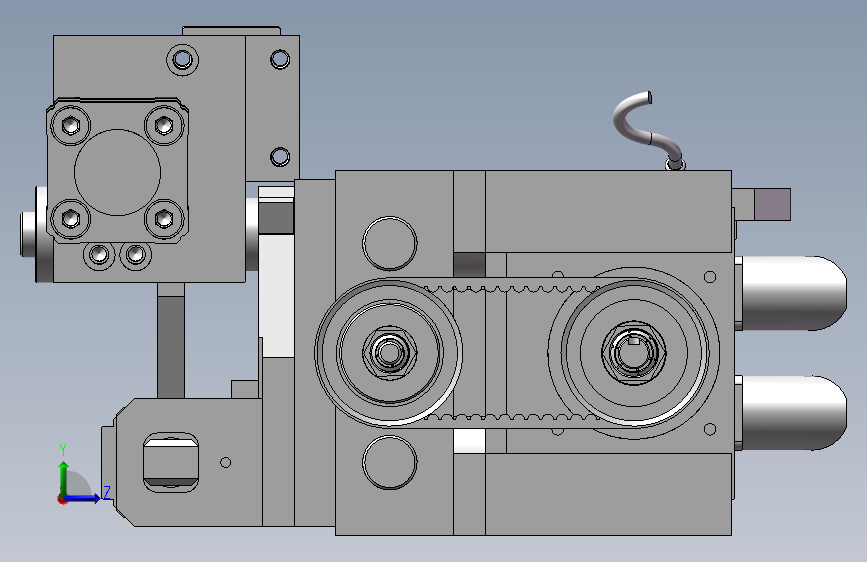
Task: Select the shaft end protruding at the far left
Action: point(29,235)
